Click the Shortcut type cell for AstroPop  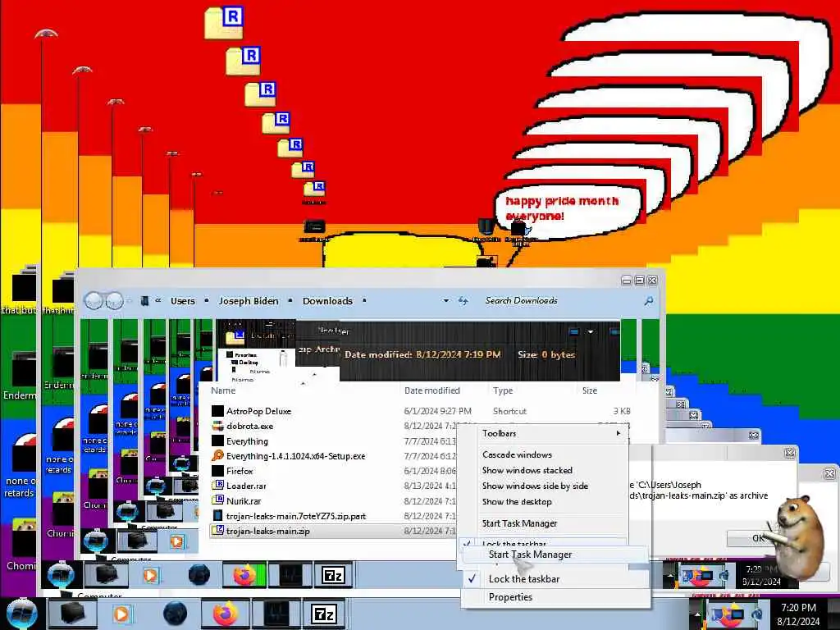[x=509, y=411]
